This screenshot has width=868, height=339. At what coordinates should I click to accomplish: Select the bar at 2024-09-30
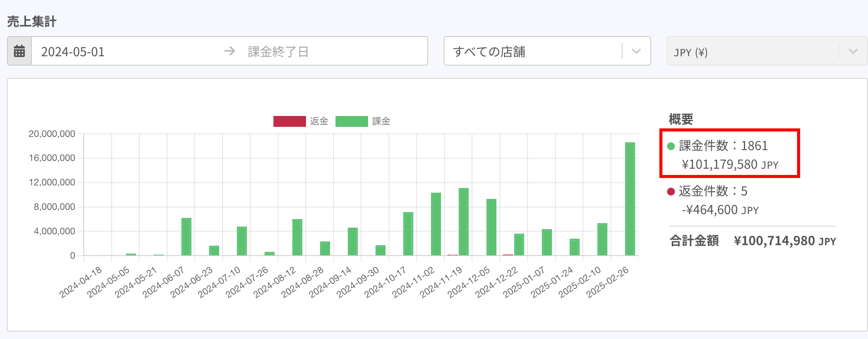[x=380, y=251]
